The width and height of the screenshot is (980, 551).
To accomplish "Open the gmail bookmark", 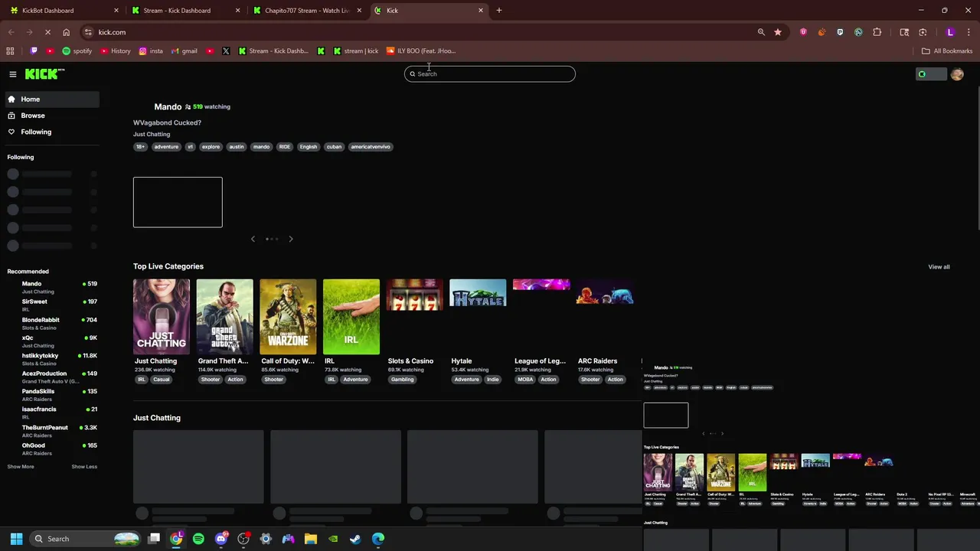I will (184, 51).
